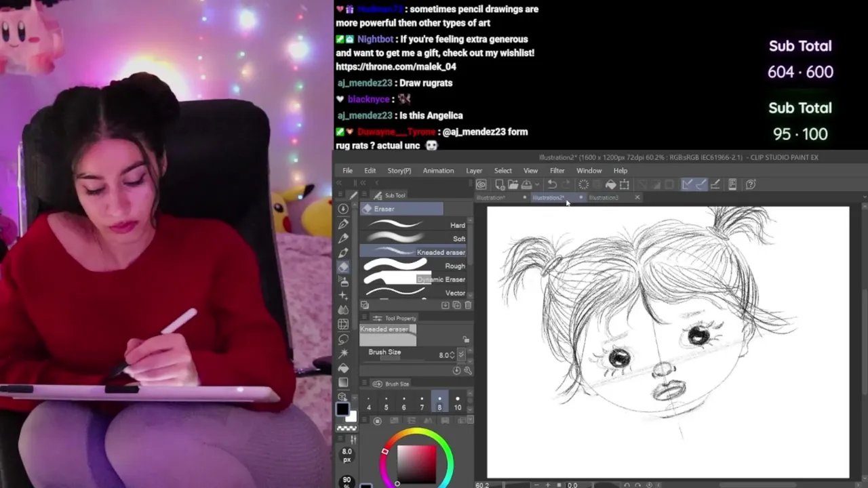Viewport: 868px width, 488px height.
Task: Open the Story(P) menu
Action: tap(399, 171)
